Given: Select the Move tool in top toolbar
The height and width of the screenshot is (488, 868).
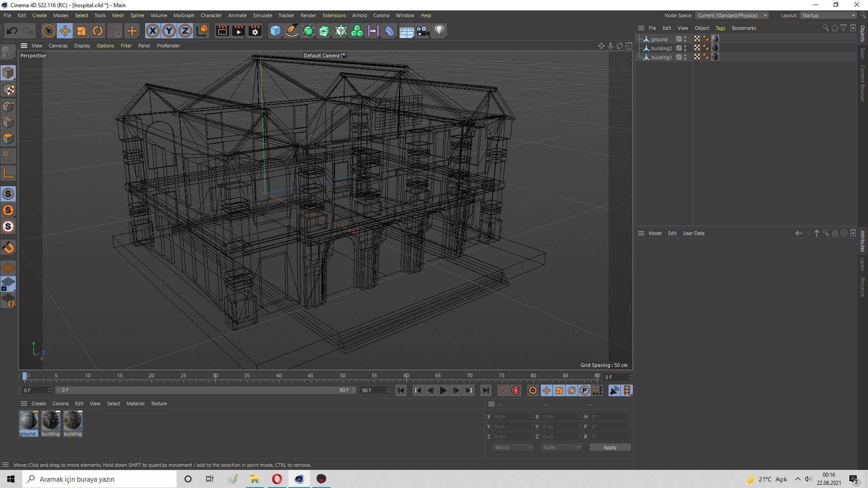Looking at the screenshot, I should 65,31.
